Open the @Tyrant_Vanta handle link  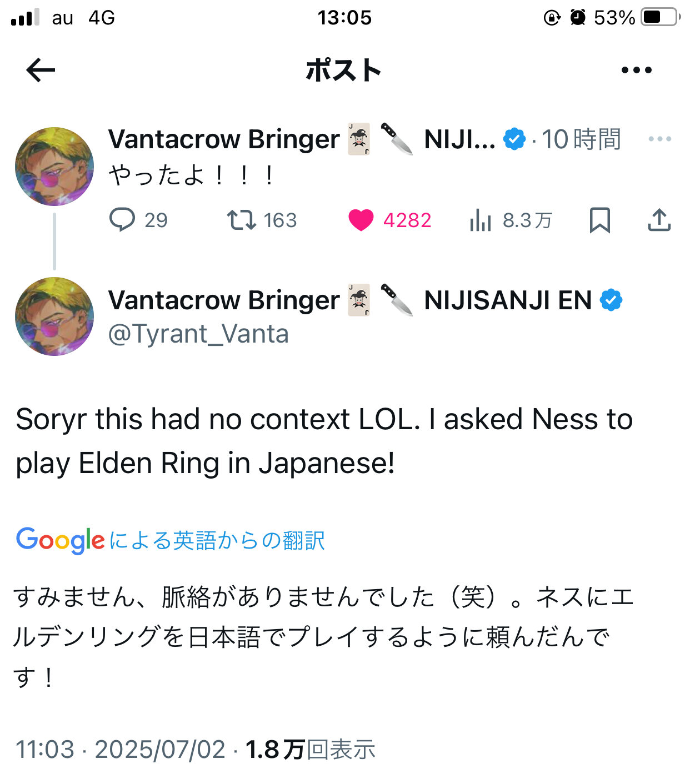point(198,334)
